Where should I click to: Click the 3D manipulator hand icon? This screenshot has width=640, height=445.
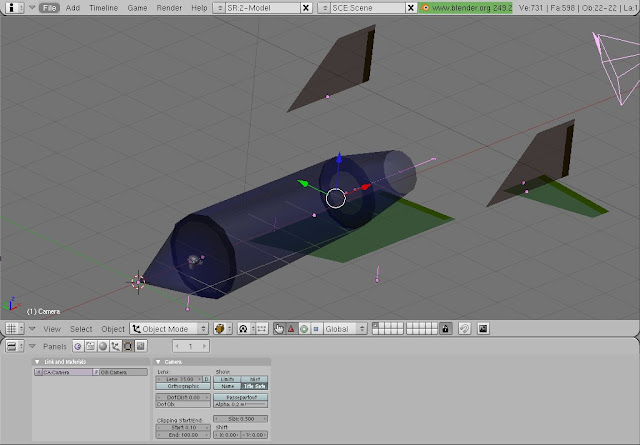point(279,328)
